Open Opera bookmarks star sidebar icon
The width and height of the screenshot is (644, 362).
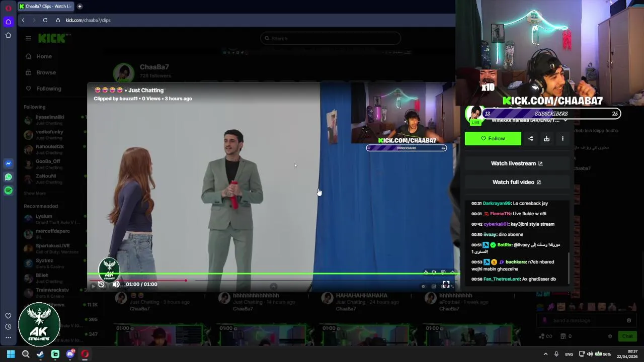[8, 35]
